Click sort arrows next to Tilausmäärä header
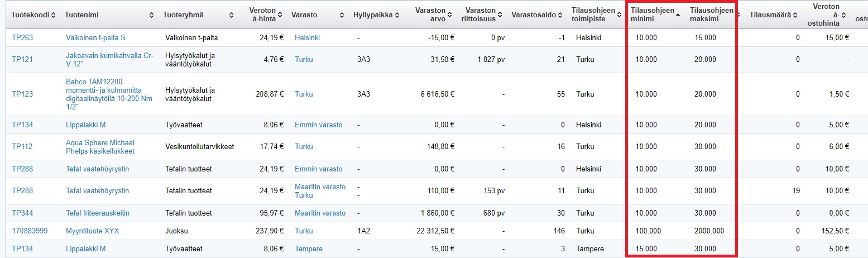Screen dimensions: 868x258 point(795,15)
